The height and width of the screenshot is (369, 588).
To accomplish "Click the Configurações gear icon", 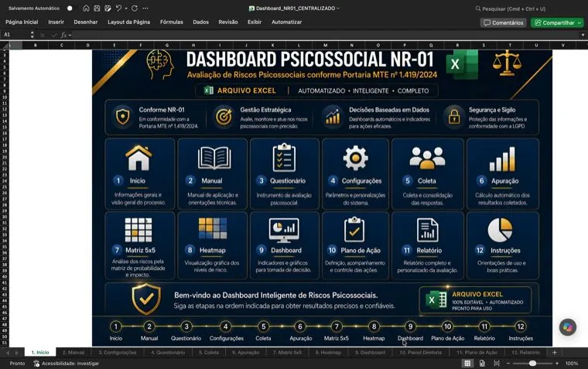I will pos(355,158).
